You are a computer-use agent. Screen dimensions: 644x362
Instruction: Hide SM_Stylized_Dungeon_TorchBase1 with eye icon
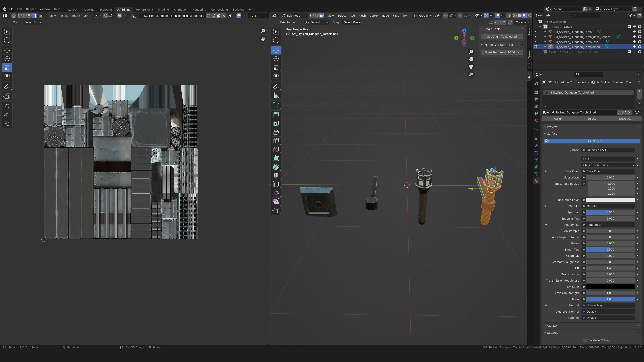click(634, 42)
